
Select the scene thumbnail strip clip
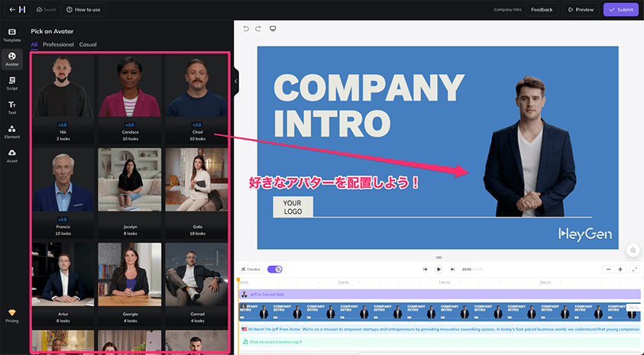click(440, 312)
